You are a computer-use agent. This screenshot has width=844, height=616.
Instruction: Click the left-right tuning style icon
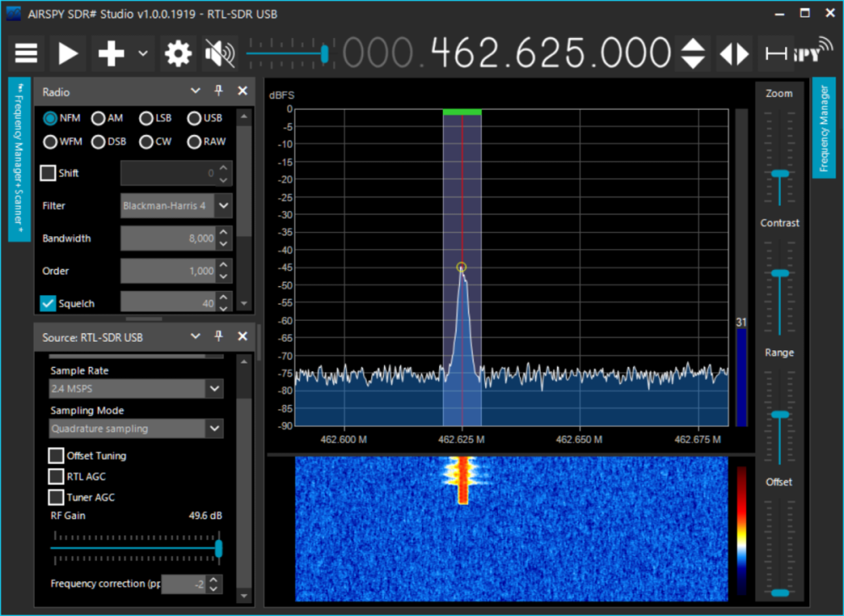(x=733, y=54)
